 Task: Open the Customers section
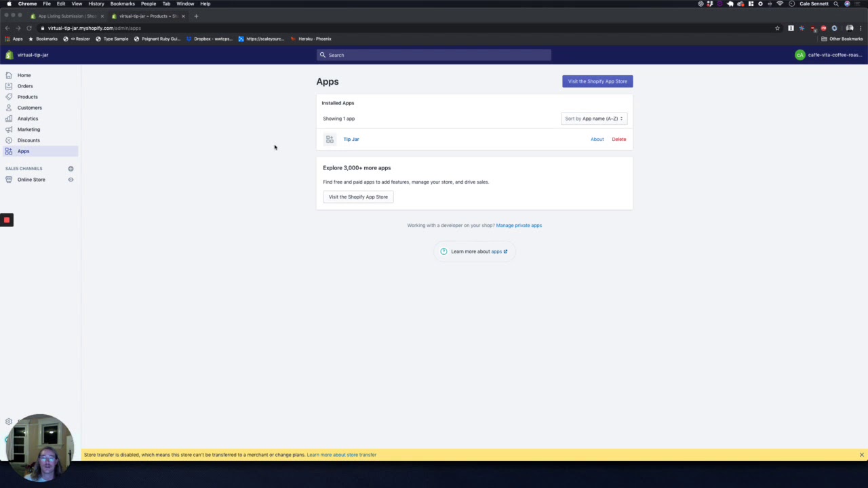pyautogui.click(x=30, y=108)
